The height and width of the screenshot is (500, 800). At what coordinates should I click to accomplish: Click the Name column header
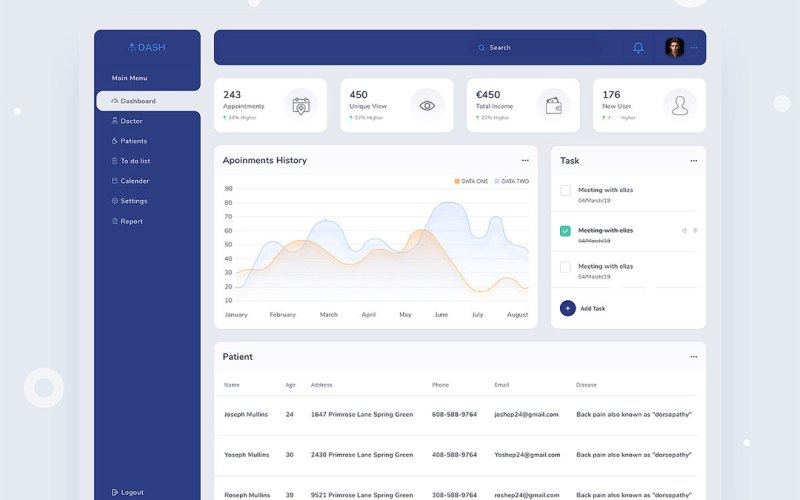[x=232, y=385]
